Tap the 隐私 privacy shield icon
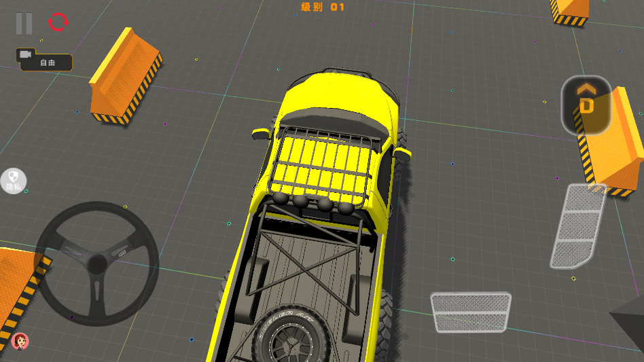The height and width of the screenshot is (362, 644). [14, 181]
